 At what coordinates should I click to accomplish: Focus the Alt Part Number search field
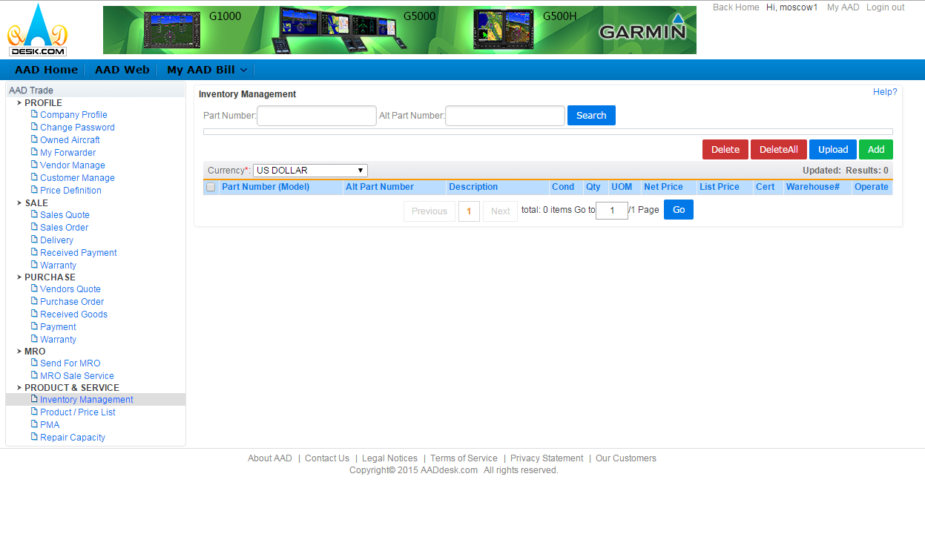pos(505,116)
